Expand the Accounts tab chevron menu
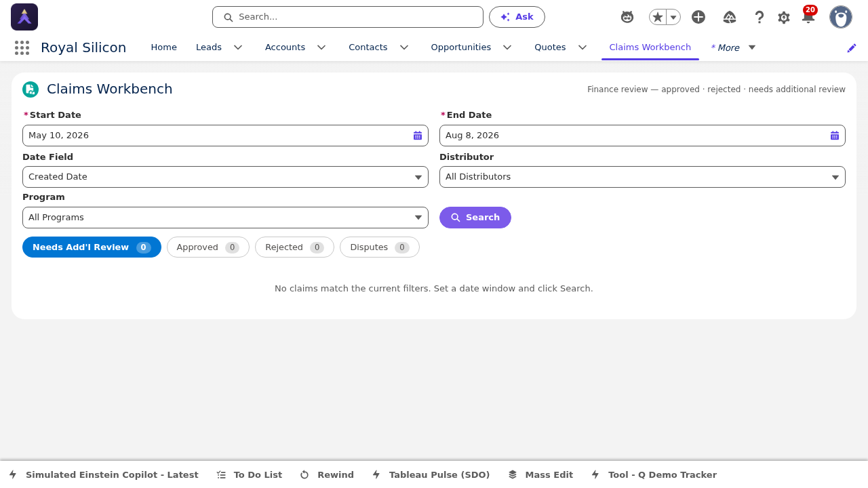This screenshot has height=488, width=868. coord(321,47)
